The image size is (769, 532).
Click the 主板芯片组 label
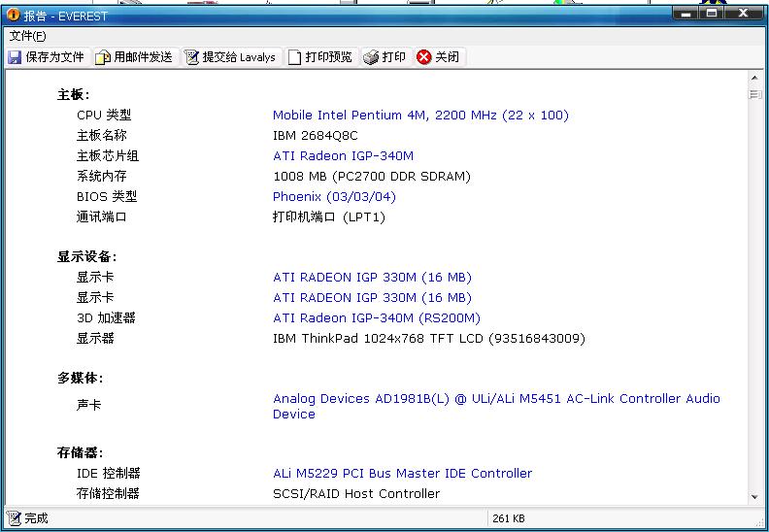tap(108, 156)
